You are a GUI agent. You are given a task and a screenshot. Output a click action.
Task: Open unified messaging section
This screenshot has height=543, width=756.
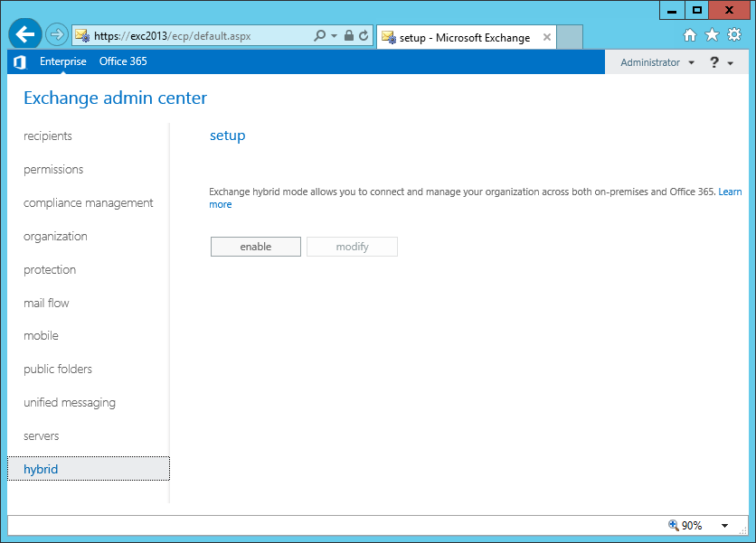[x=70, y=403]
